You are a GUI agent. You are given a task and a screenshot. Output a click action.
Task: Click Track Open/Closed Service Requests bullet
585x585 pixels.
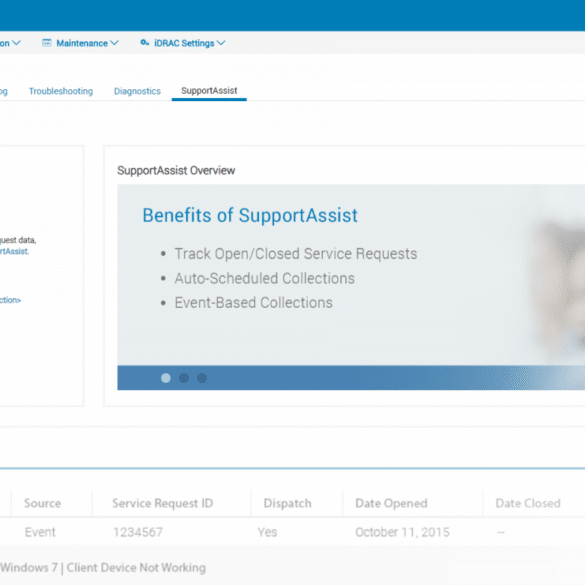(295, 254)
